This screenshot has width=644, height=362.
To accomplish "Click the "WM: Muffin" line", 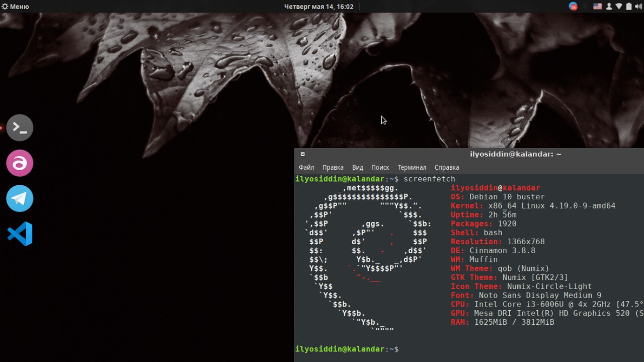I will click(x=474, y=260).
